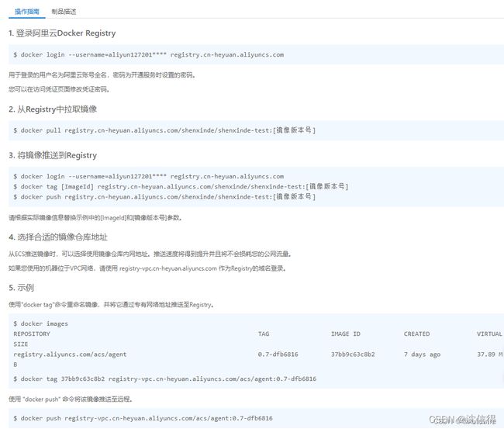Image resolution: width=504 pixels, height=429 pixels.
Task: Click heading 4. 选择合适的镜像仓库地址
Action: 58,237
